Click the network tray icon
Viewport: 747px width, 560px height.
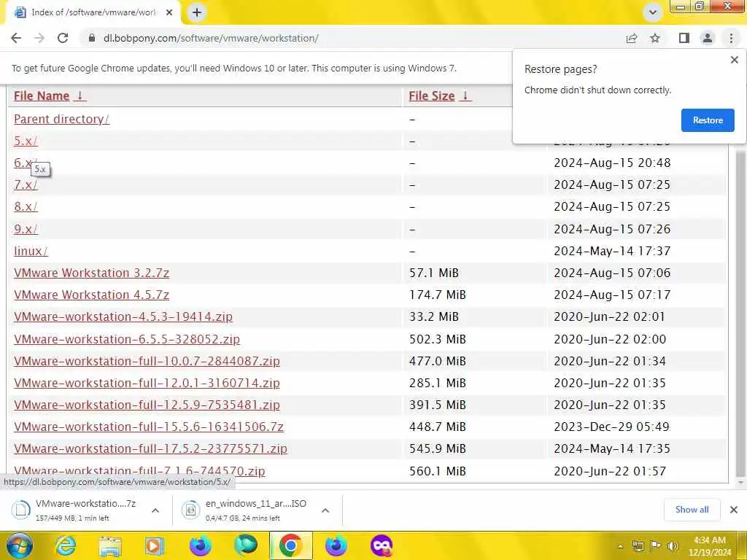coord(638,546)
